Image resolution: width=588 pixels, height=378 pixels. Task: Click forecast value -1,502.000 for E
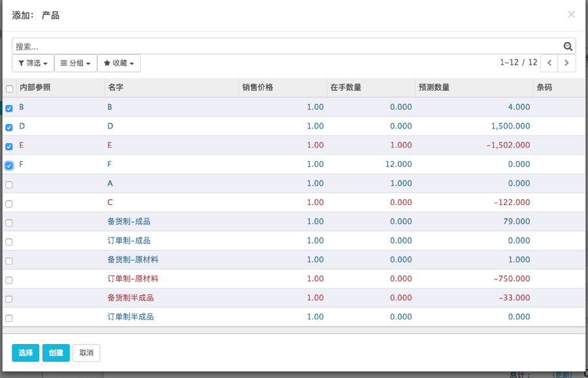click(x=508, y=145)
